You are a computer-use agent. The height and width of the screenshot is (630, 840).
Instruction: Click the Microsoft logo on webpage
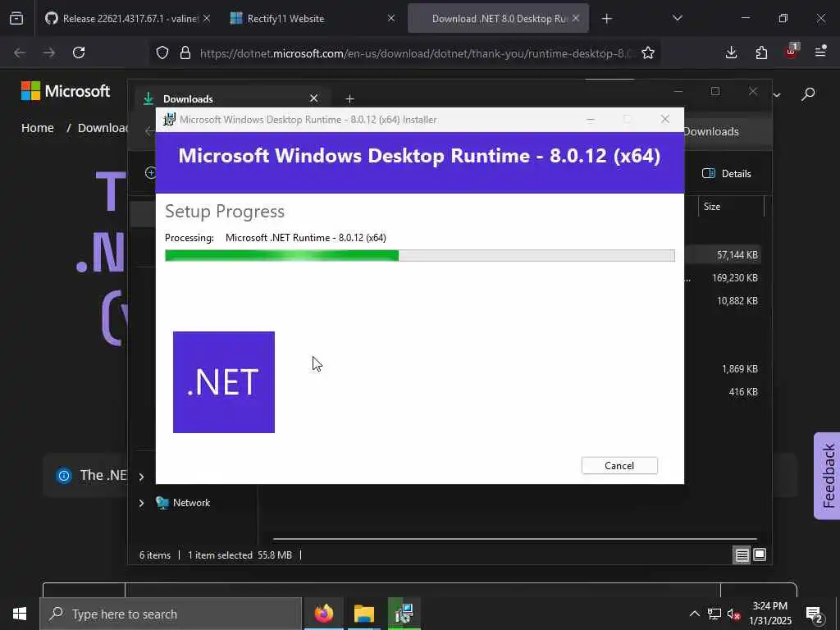pos(66,91)
